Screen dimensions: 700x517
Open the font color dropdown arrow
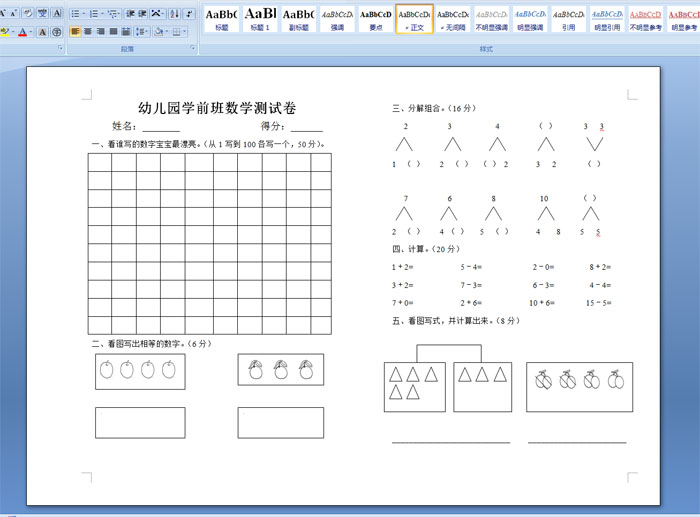(x=30, y=32)
